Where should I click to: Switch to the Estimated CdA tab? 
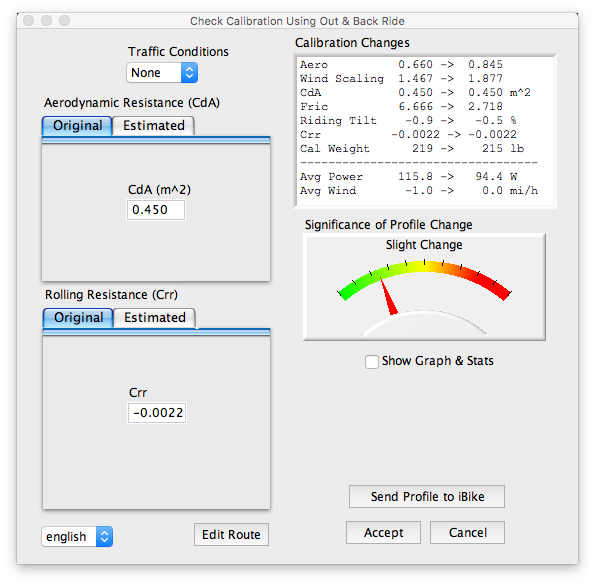154,126
